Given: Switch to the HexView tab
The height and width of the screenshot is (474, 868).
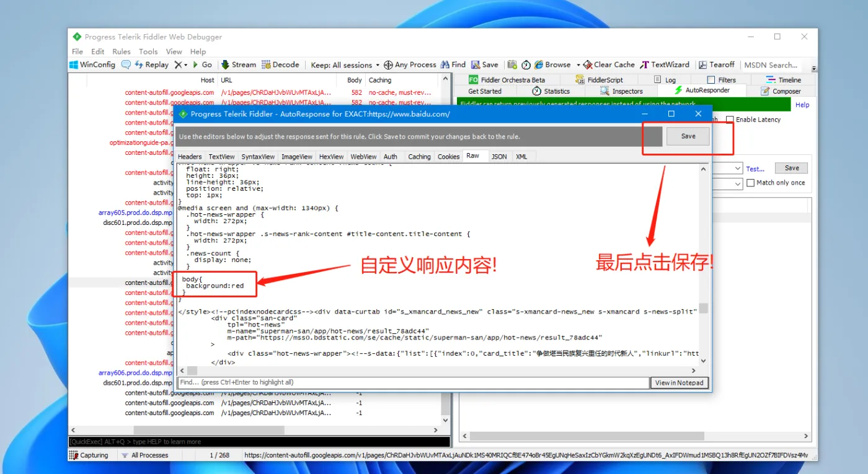Looking at the screenshot, I should 331,157.
